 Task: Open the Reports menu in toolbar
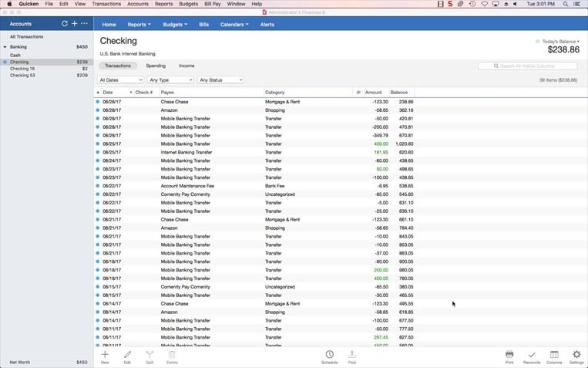tap(139, 25)
